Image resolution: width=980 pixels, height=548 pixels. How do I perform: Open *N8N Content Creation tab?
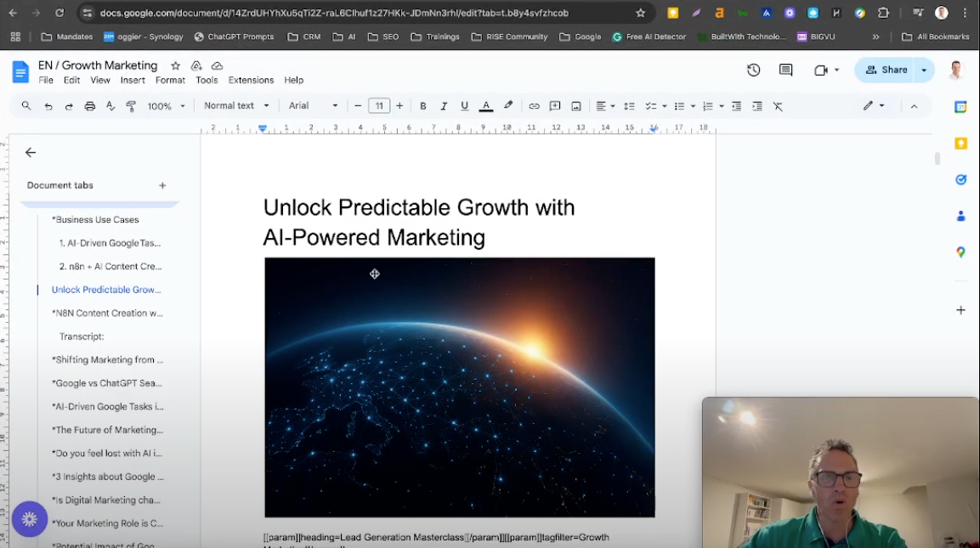[x=107, y=313]
